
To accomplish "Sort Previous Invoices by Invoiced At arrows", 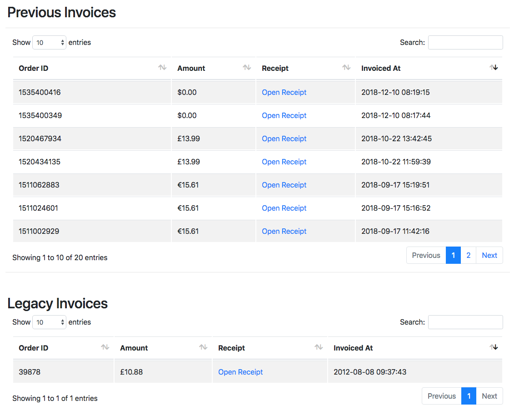I will (x=494, y=68).
